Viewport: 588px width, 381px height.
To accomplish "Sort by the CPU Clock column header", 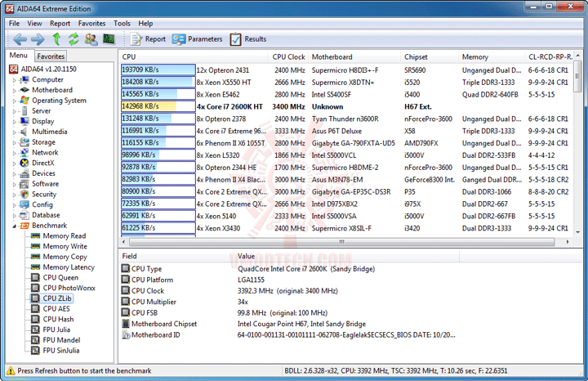I will 288,56.
